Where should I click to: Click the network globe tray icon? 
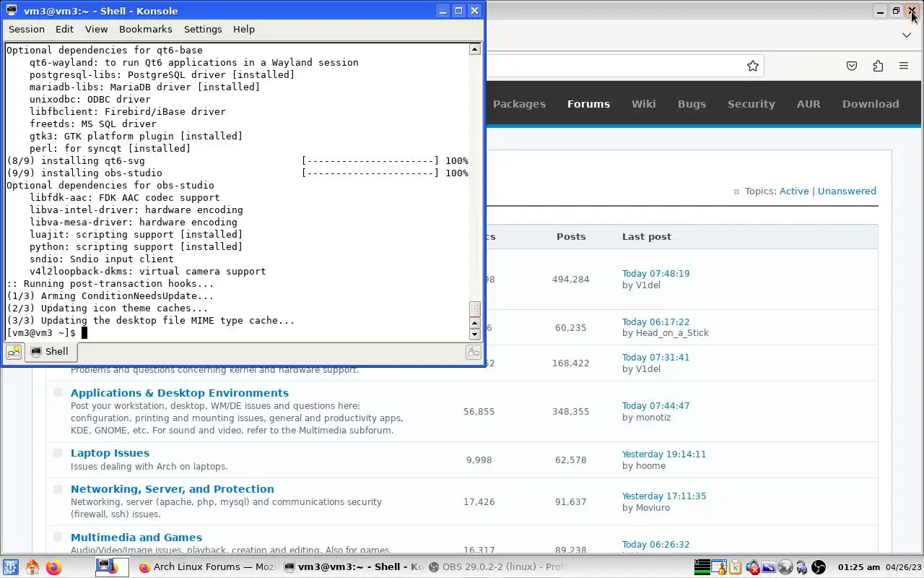coord(785,567)
